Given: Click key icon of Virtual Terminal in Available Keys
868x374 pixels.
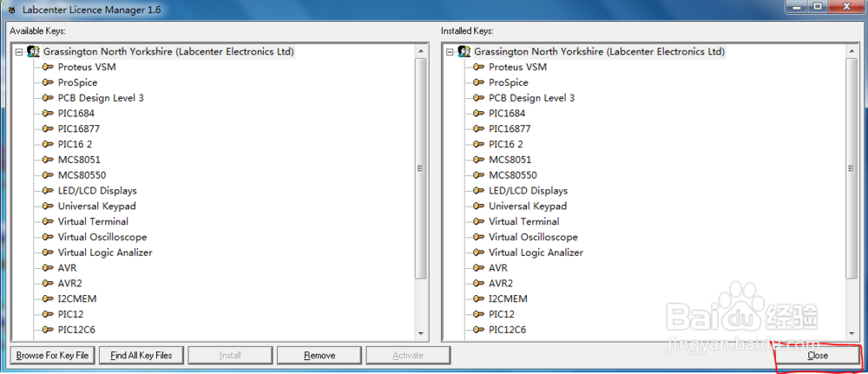Looking at the screenshot, I should (48, 222).
